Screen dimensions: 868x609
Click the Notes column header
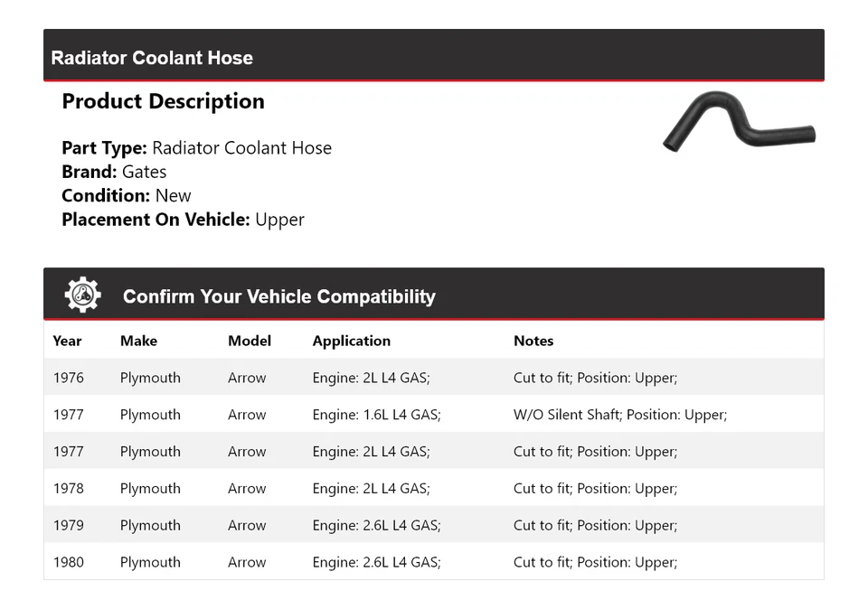click(533, 341)
